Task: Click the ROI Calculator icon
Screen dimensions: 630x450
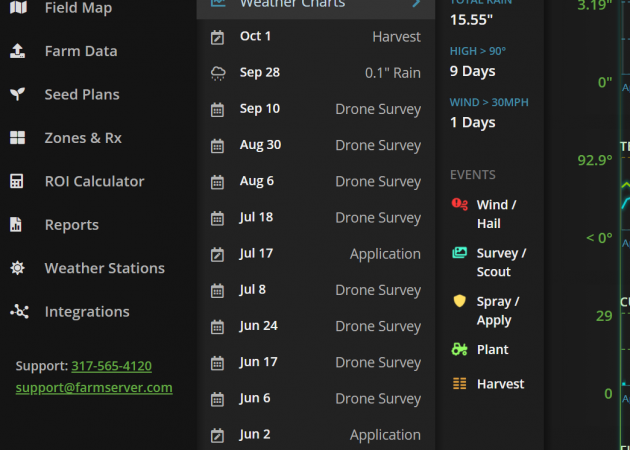Action: tap(17, 181)
